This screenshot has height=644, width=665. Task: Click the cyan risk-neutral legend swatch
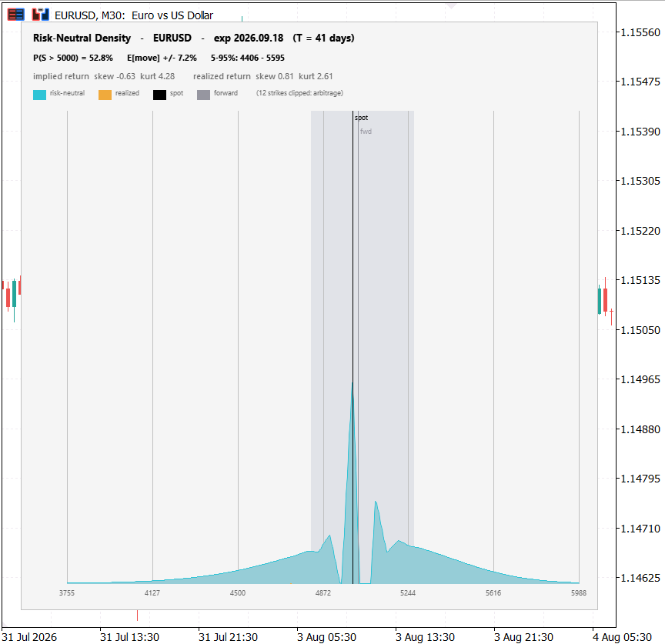click(39, 95)
